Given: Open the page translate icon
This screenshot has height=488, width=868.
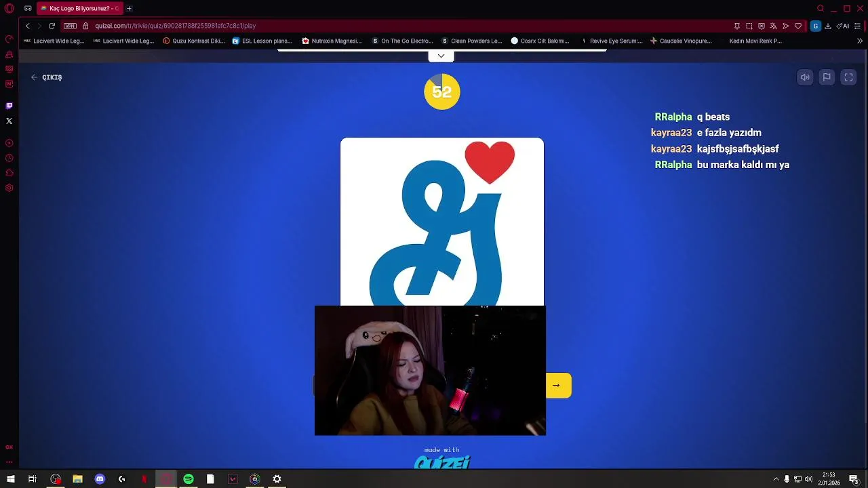Looking at the screenshot, I should 774,26.
